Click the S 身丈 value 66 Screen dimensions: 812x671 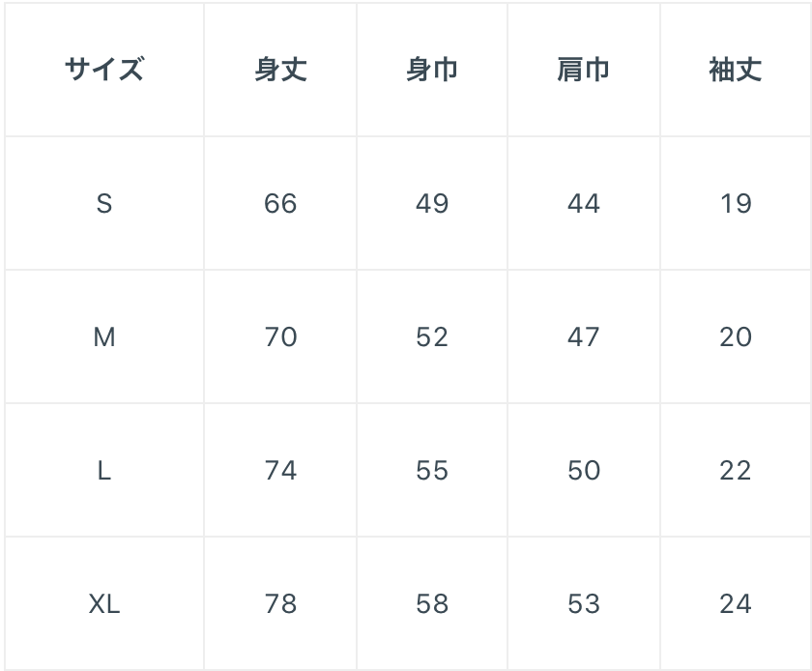(x=280, y=203)
